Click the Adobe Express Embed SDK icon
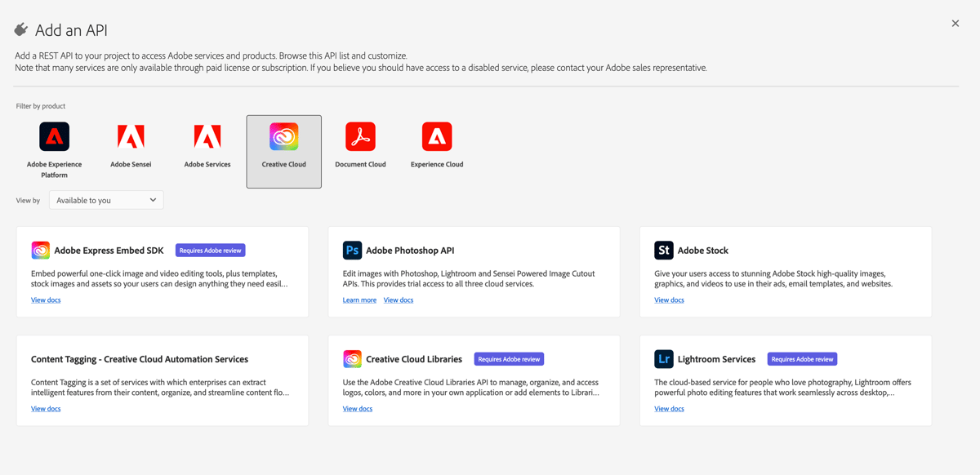980x475 pixels. tap(40, 250)
